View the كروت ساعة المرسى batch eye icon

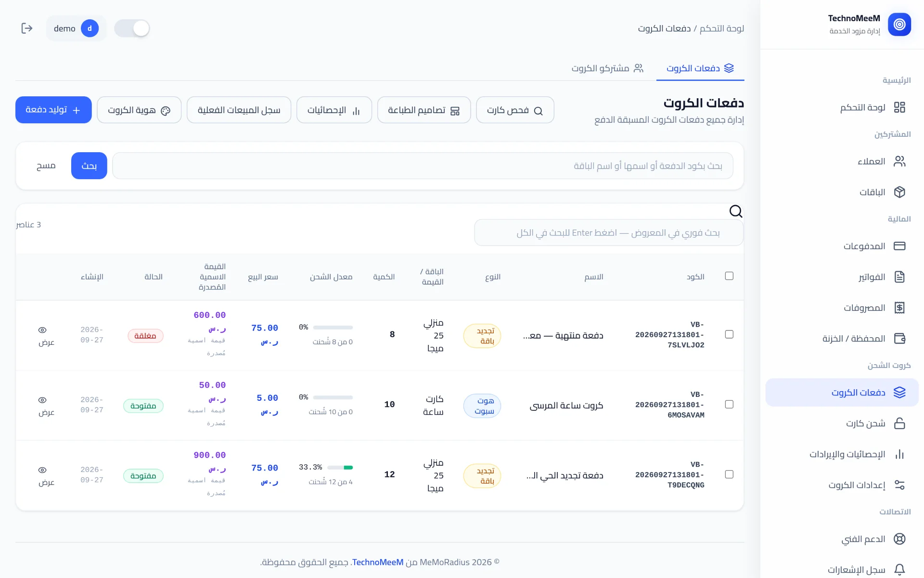click(x=42, y=400)
